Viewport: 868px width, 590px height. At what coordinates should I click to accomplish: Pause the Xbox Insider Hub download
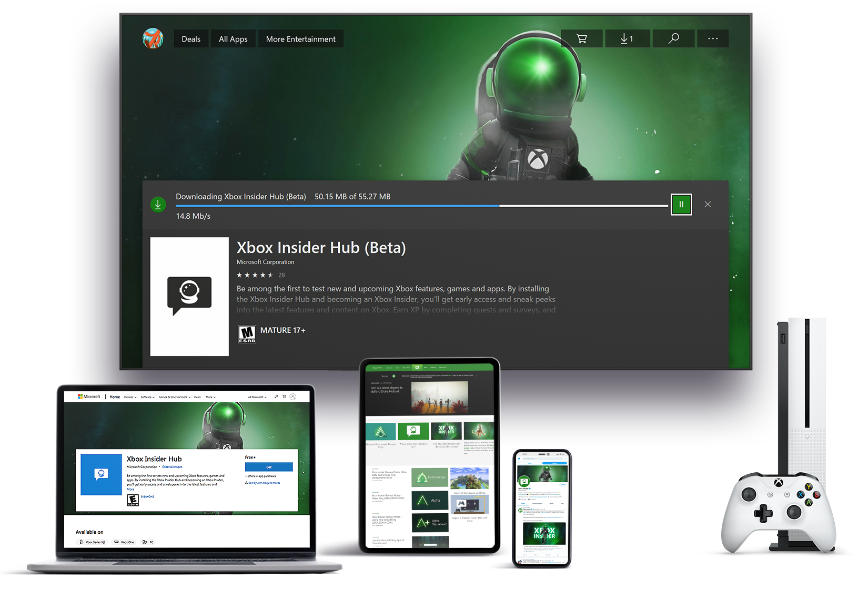(681, 204)
